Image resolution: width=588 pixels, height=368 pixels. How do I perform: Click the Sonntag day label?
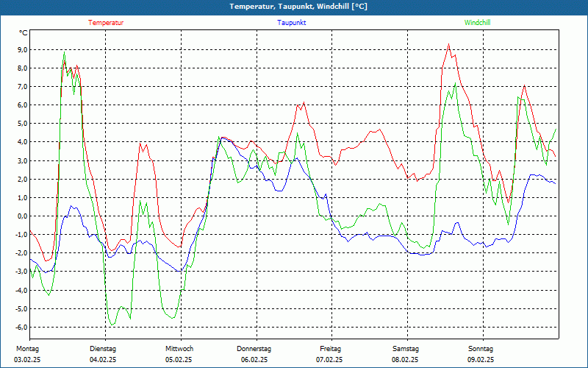click(x=481, y=348)
